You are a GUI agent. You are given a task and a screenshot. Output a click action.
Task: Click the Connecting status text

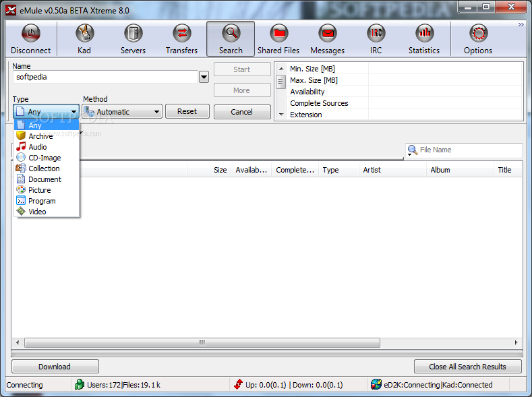click(x=25, y=385)
